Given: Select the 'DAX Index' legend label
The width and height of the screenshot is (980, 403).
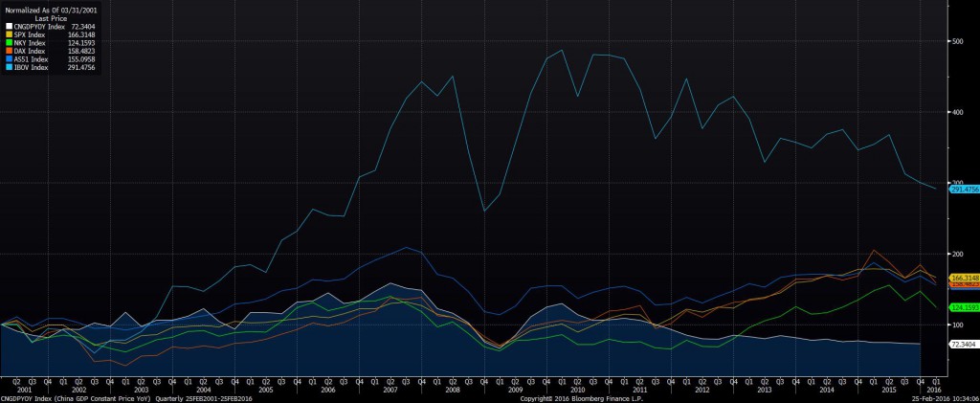Looking at the screenshot, I should (x=29, y=51).
